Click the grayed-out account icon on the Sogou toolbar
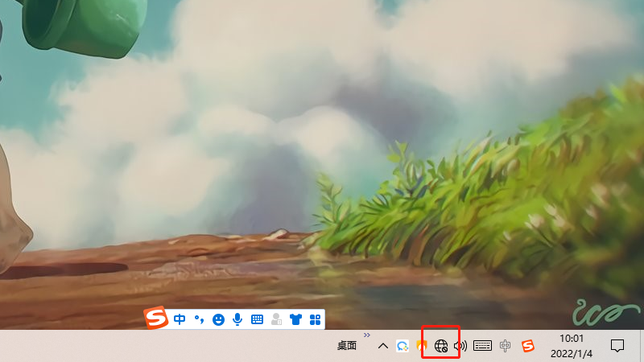 tap(276, 319)
